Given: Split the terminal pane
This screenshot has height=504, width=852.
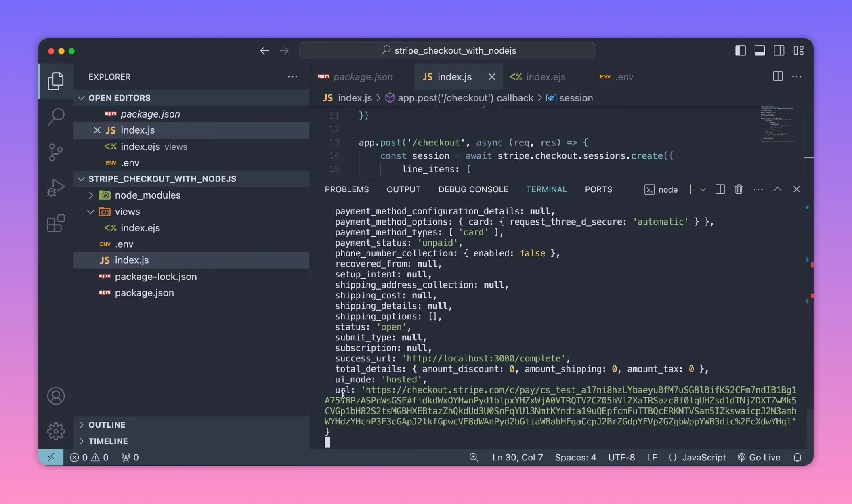Looking at the screenshot, I should 720,189.
